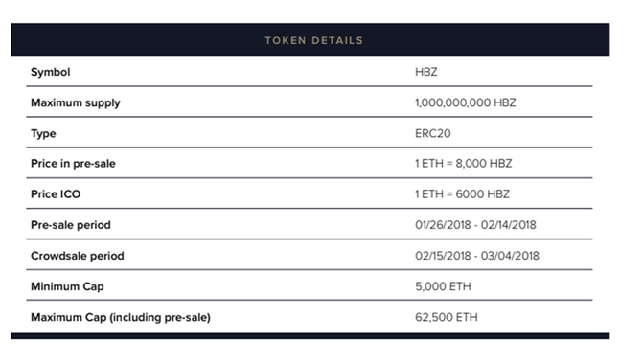Select the Price in pre-sale label

click(73, 164)
